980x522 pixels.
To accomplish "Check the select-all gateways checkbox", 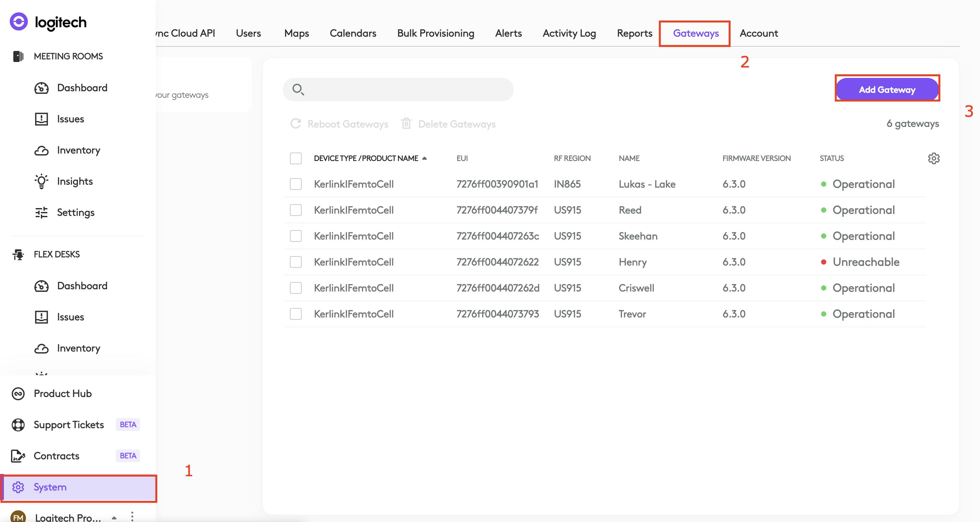I will pyautogui.click(x=296, y=158).
